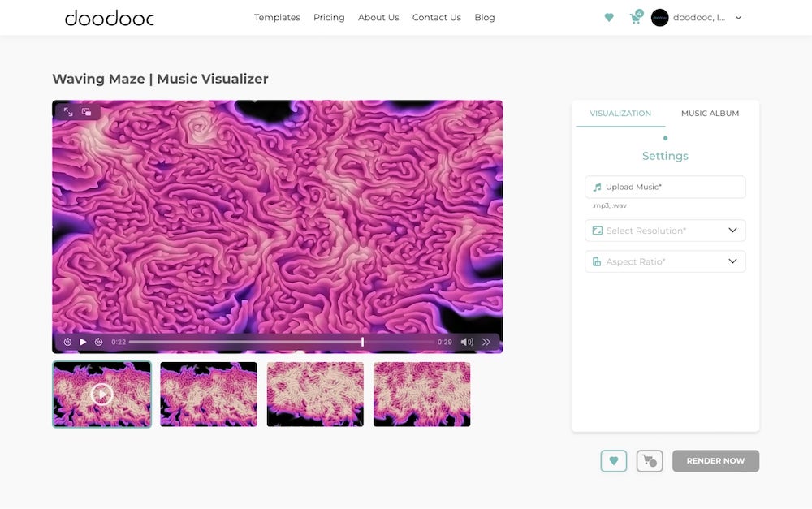This screenshot has width=812, height=509.
Task: Add to cart button beside Render Now
Action: [x=650, y=461]
